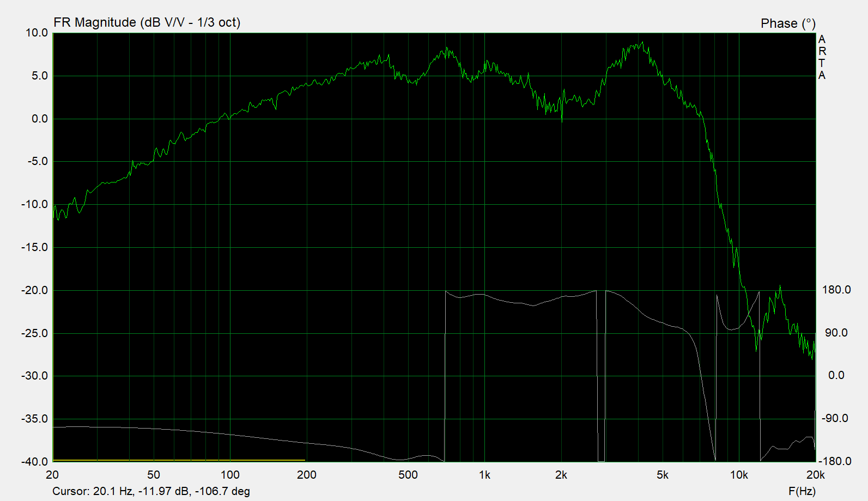Click the -30.0 dB magnitude axis value
The image size is (868, 501).
[34, 376]
